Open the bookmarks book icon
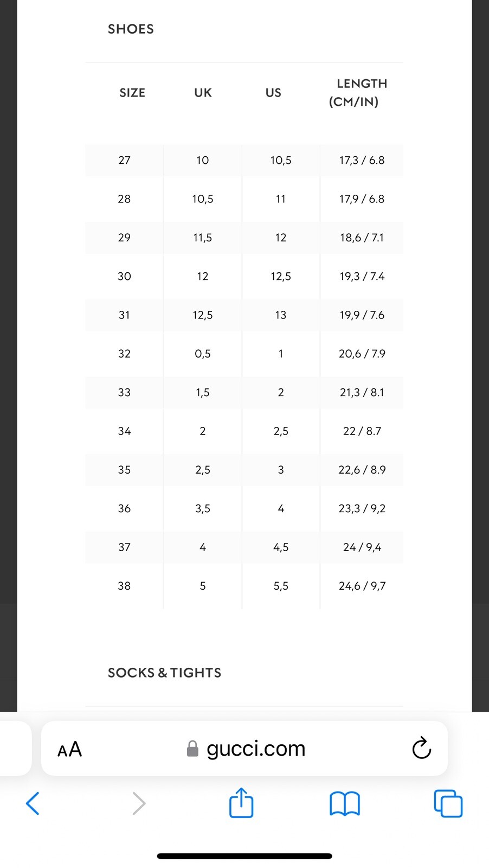The width and height of the screenshot is (489, 868). pos(345,803)
